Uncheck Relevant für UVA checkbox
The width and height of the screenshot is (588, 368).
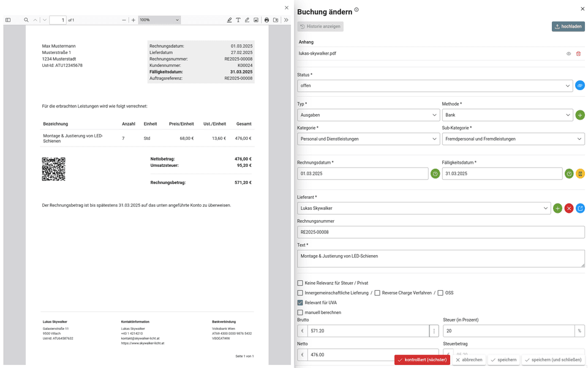pyautogui.click(x=300, y=303)
